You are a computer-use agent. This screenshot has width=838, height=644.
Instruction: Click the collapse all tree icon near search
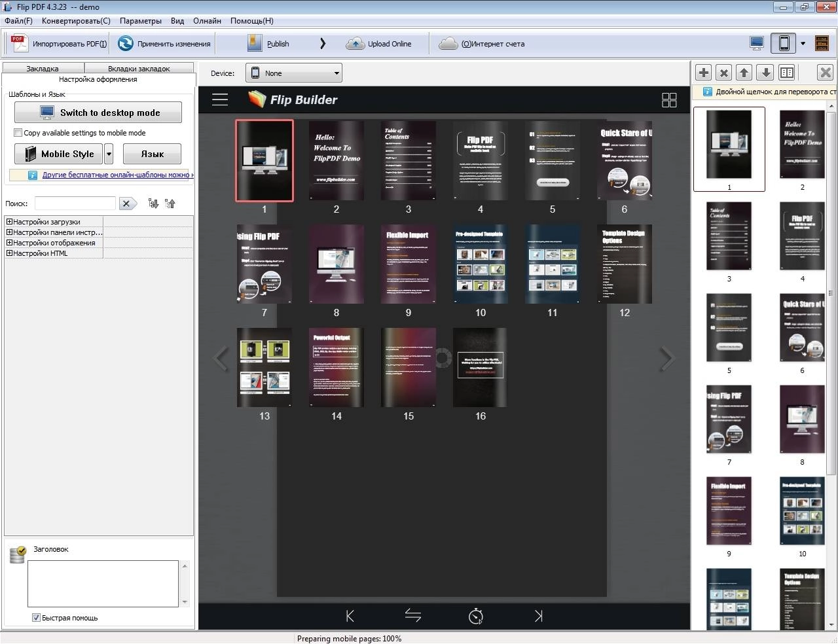point(170,204)
